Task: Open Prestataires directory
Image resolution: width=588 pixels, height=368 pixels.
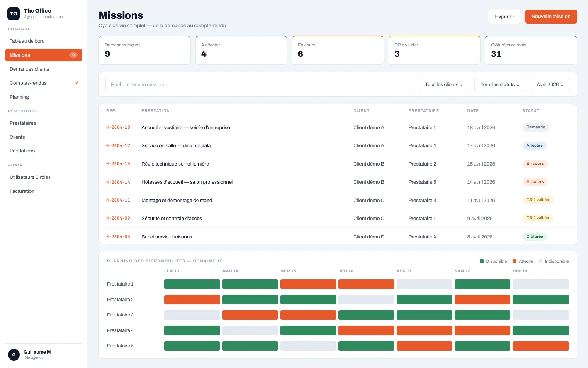Action: coord(43,123)
